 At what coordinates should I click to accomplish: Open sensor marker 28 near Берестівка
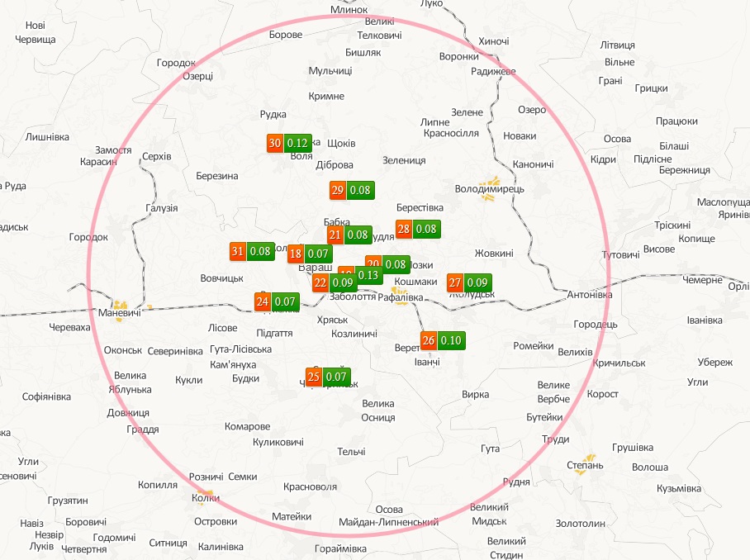(x=418, y=230)
